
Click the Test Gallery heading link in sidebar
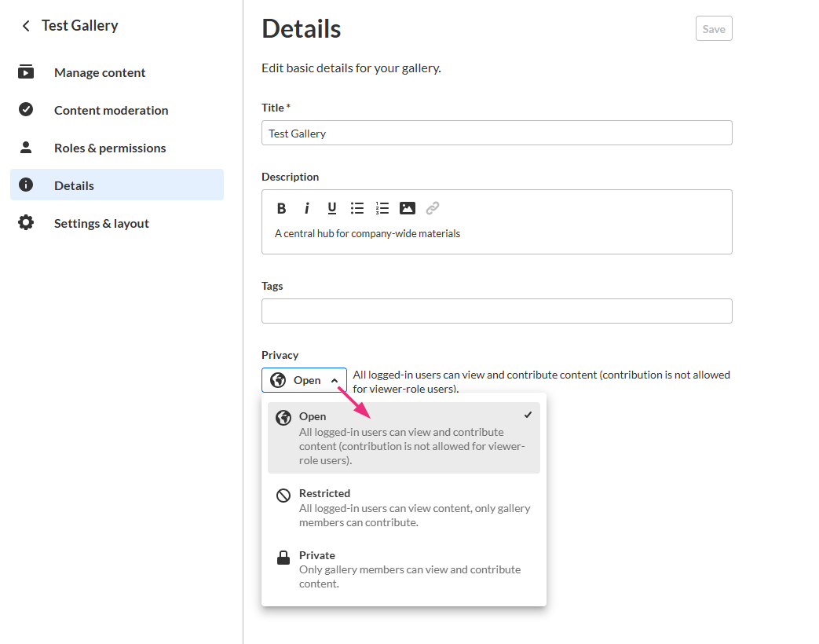click(x=80, y=26)
